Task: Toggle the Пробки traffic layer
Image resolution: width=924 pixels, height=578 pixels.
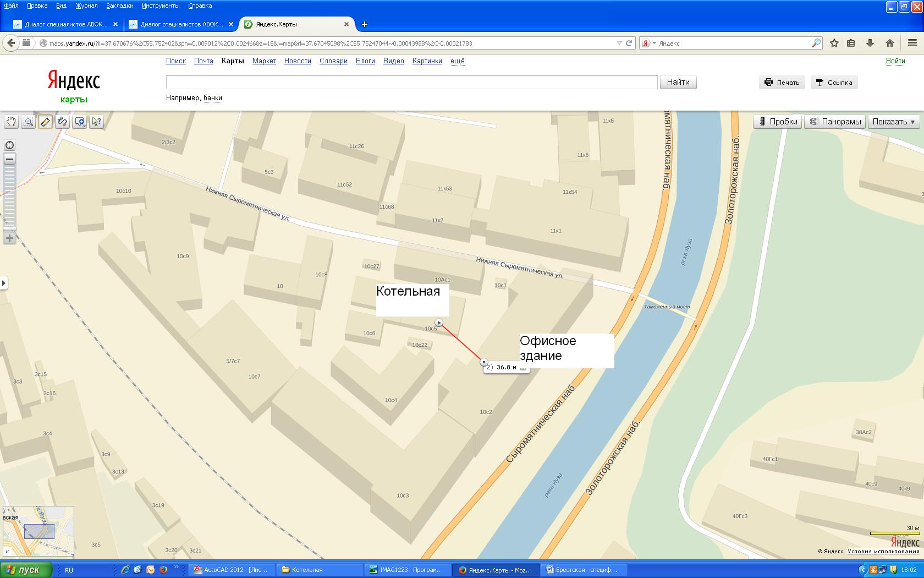Action: click(x=778, y=122)
